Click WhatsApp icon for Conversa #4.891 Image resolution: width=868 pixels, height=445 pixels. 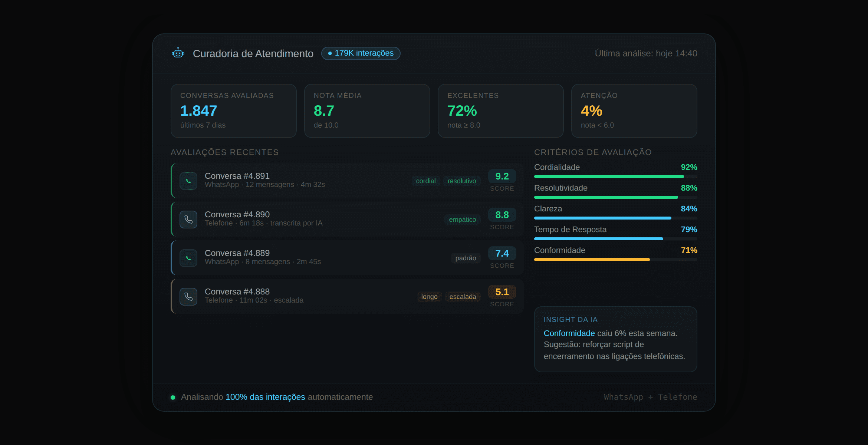coord(188,181)
